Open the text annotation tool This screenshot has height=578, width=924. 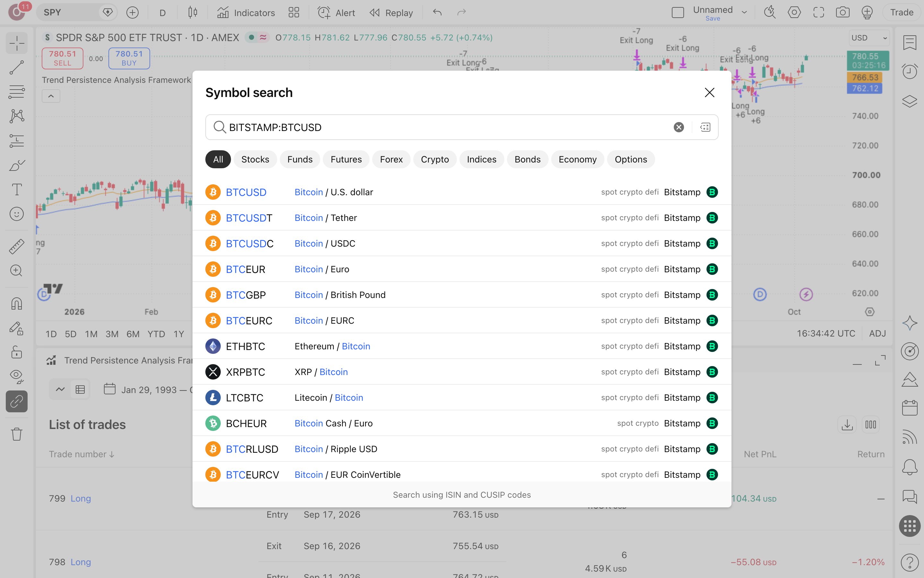click(17, 189)
